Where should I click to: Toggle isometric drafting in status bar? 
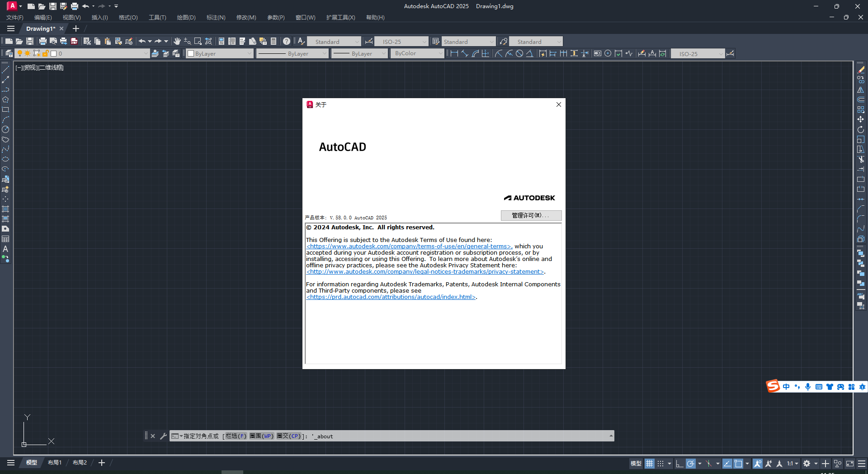(709, 464)
